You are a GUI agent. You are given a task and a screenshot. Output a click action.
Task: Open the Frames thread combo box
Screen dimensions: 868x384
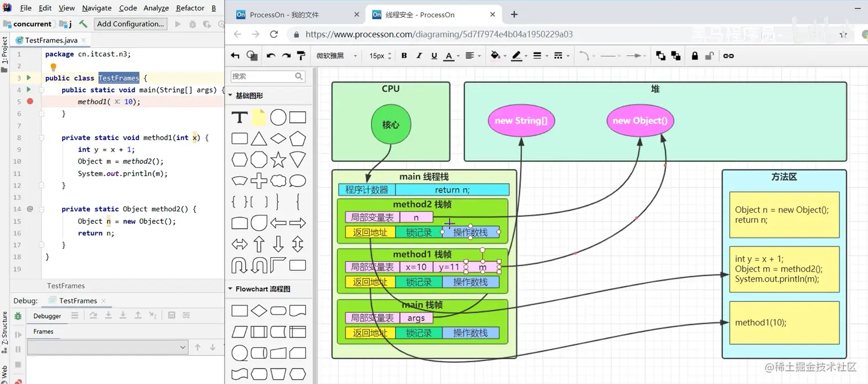[x=107, y=347]
